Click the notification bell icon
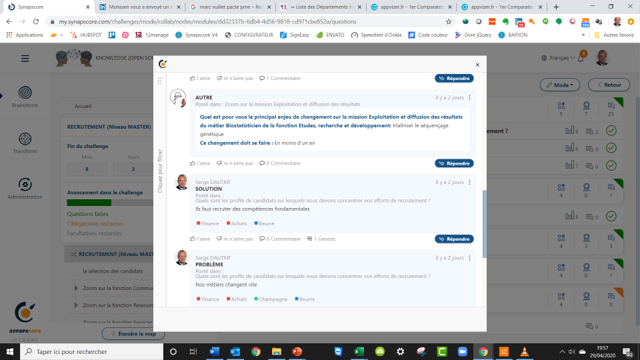The width and height of the screenshot is (640, 360). [581, 58]
